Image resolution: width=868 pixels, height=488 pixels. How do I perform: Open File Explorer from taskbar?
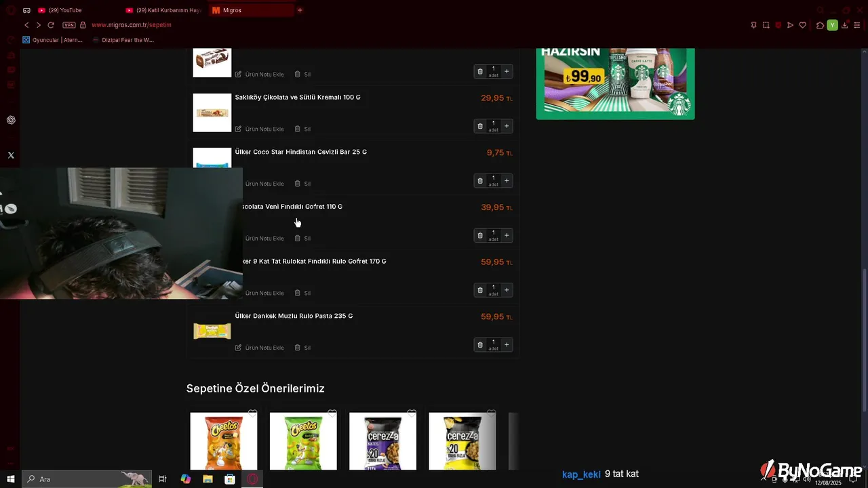pyautogui.click(x=208, y=479)
